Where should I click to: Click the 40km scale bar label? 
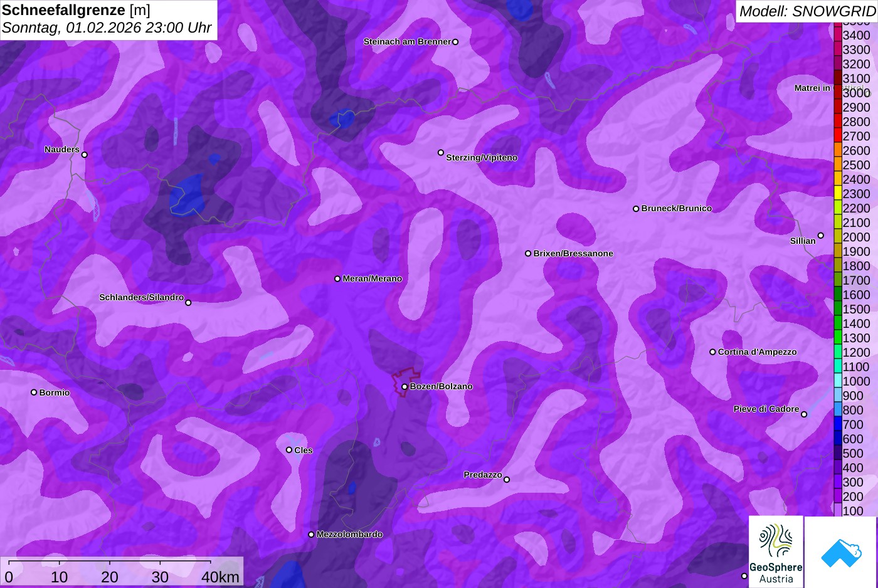220,577
